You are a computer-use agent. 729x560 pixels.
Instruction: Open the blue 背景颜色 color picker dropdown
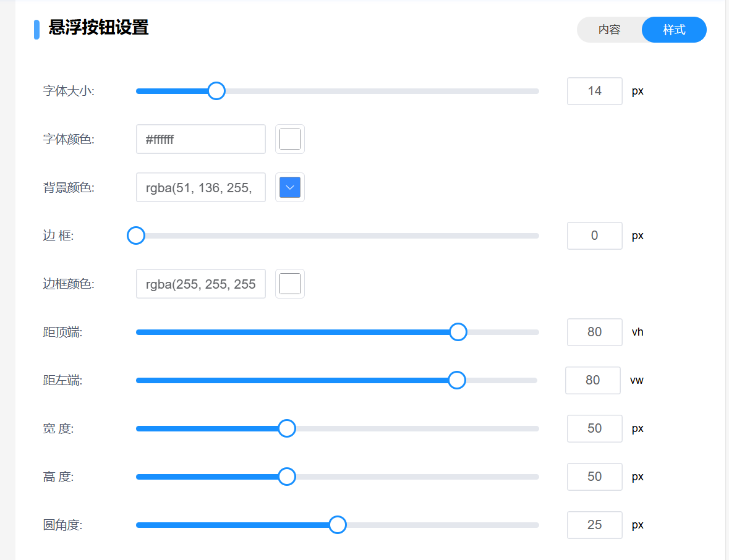pos(289,187)
